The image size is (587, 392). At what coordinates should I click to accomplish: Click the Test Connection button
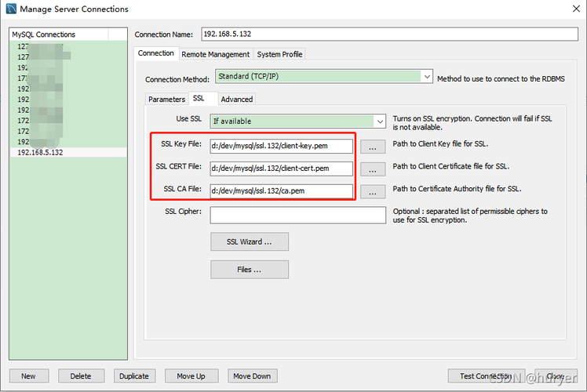pos(486,376)
